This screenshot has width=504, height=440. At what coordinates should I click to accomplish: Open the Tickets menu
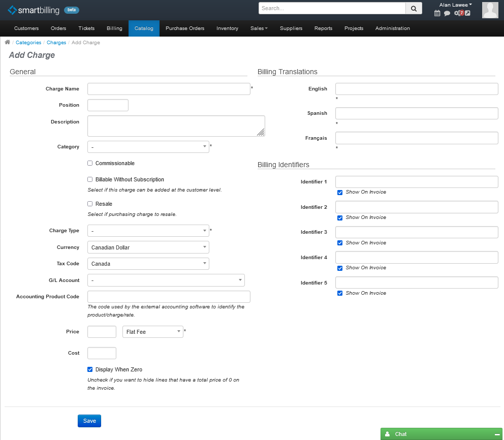pyautogui.click(x=86, y=28)
